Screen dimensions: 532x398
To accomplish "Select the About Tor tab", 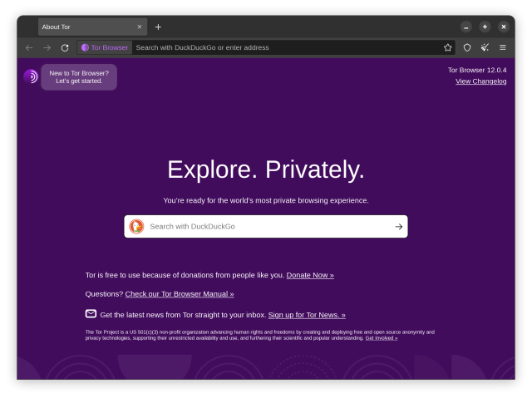I will (x=92, y=27).
